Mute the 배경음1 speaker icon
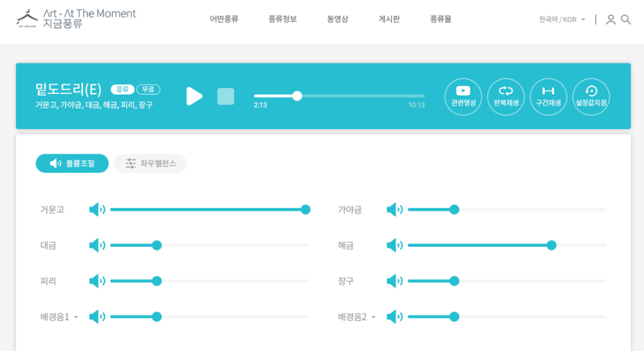Viewport: 644px width, 351px height. pyautogui.click(x=97, y=317)
